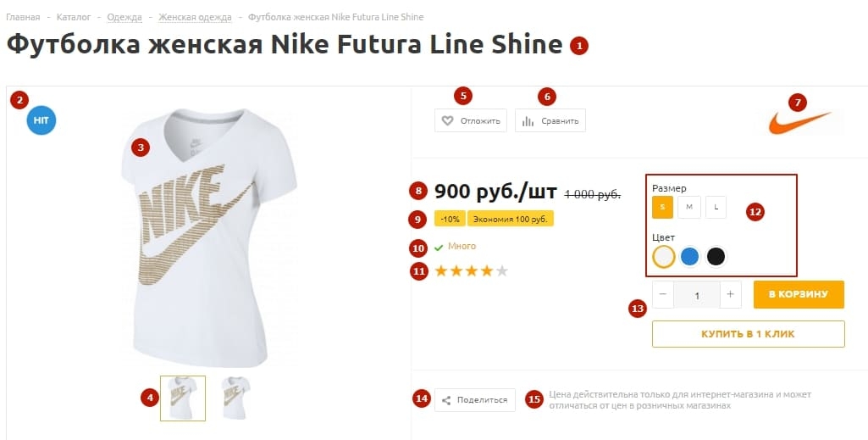Screen dimensions: 868x440
Task: Go to 'Женская одежда' breadcrumb
Action: pyautogui.click(x=195, y=17)
